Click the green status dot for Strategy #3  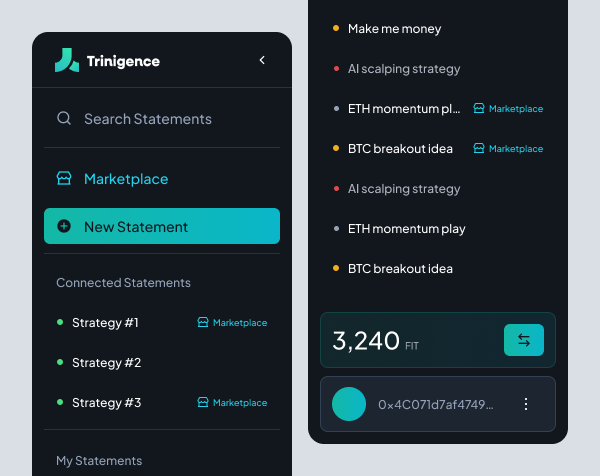pos(60,403)
